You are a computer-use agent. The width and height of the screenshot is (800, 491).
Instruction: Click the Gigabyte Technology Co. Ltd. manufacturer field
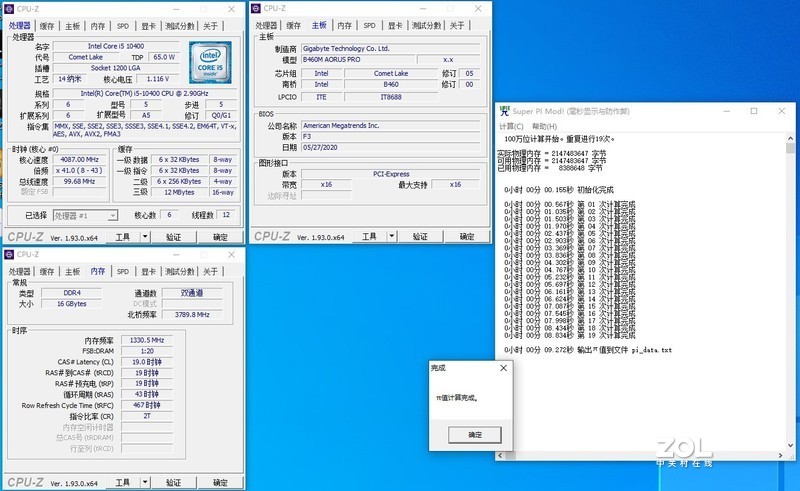(390, 48)
